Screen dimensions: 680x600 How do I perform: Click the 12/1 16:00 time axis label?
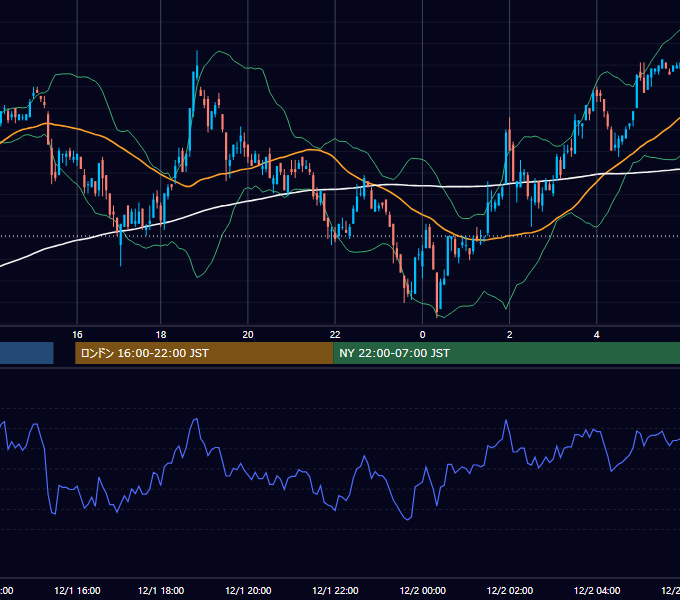click(77, 590)
